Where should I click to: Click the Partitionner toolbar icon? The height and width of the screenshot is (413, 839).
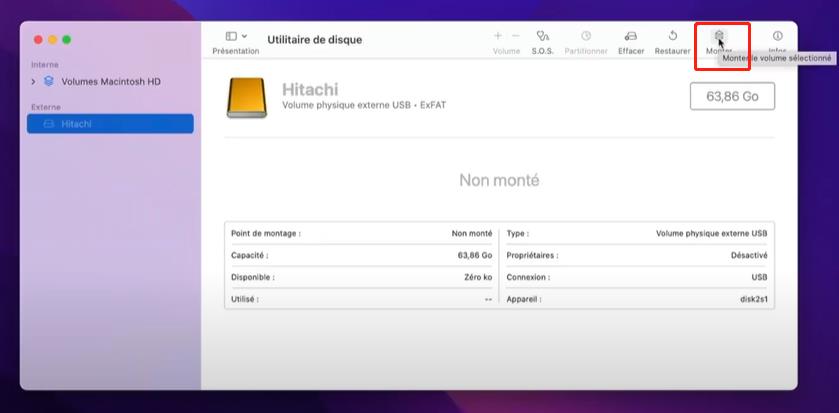[586, 36]
